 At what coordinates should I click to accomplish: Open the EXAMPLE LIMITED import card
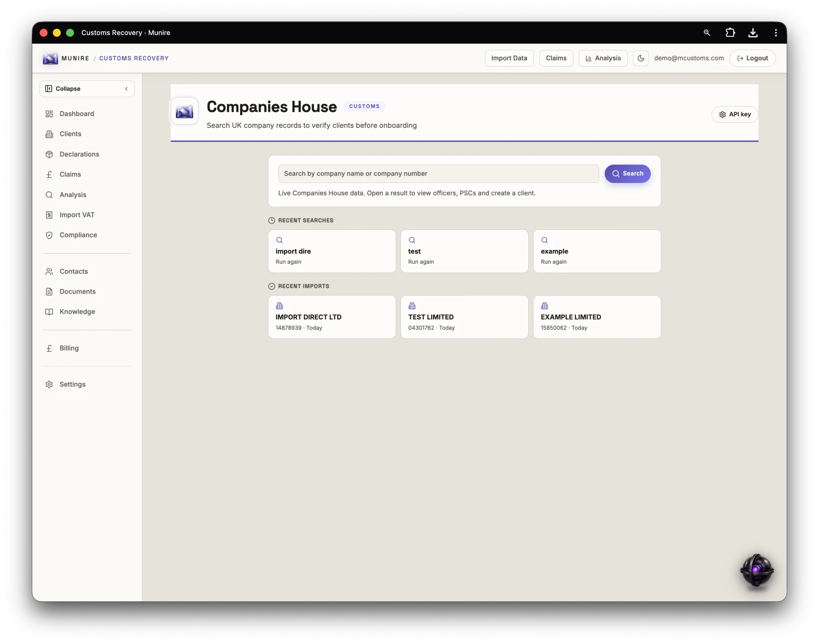pyautogui.click(x=597, y=317)
